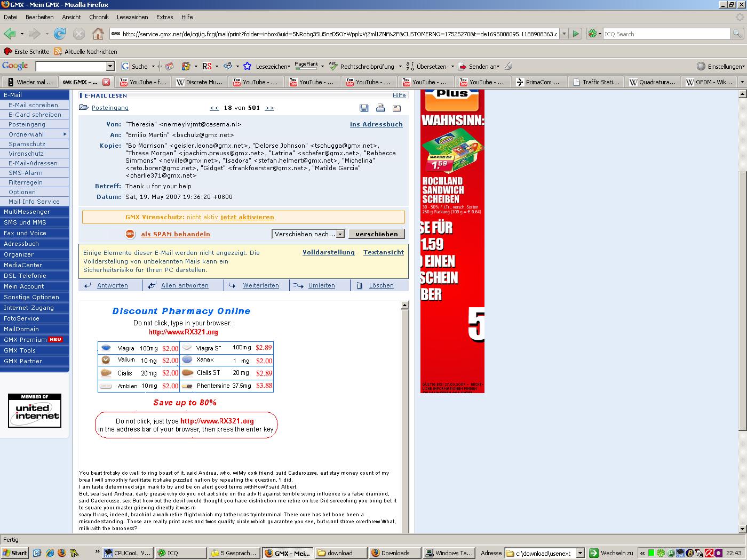Expand the Ordnerwahl submenu arrow
Image resolution: width=747 pixels, height=560 pixels.
(65, 134)
